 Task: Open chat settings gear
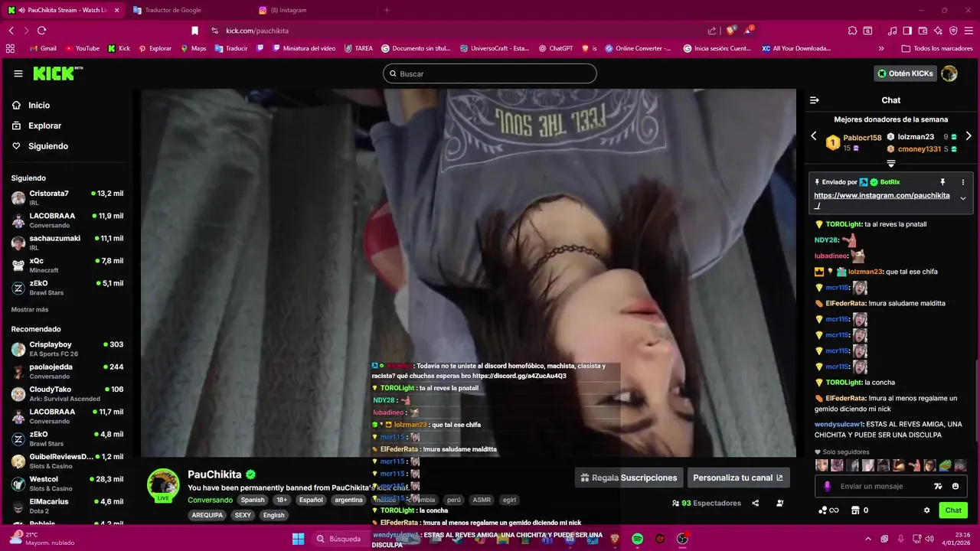926,510
